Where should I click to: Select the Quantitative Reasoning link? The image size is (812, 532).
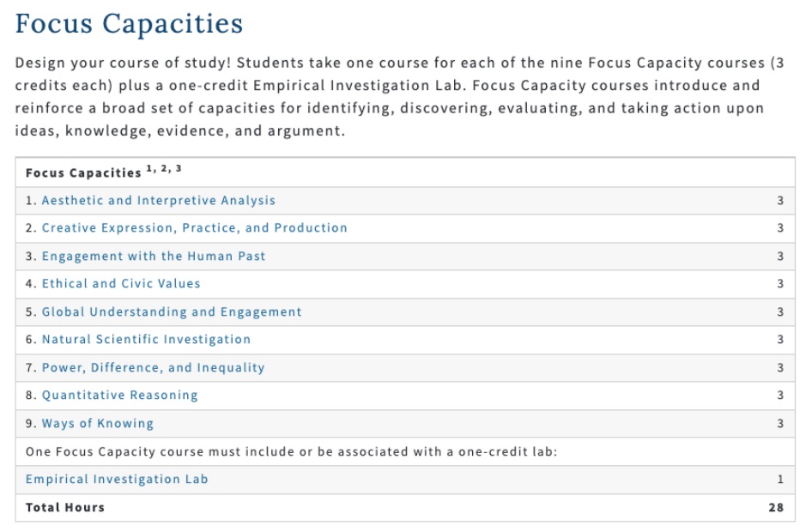(x=119, y=396)
